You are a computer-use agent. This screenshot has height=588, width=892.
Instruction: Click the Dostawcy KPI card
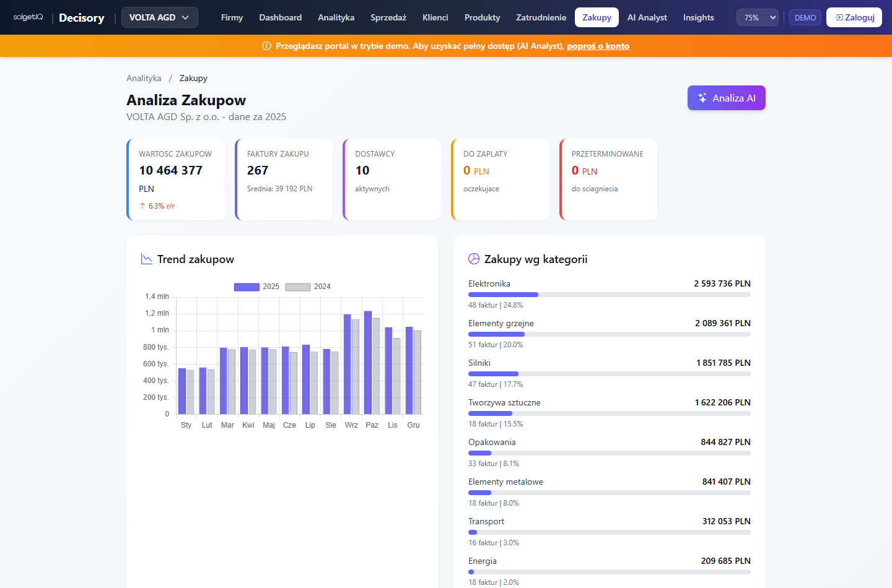(392, 179)
